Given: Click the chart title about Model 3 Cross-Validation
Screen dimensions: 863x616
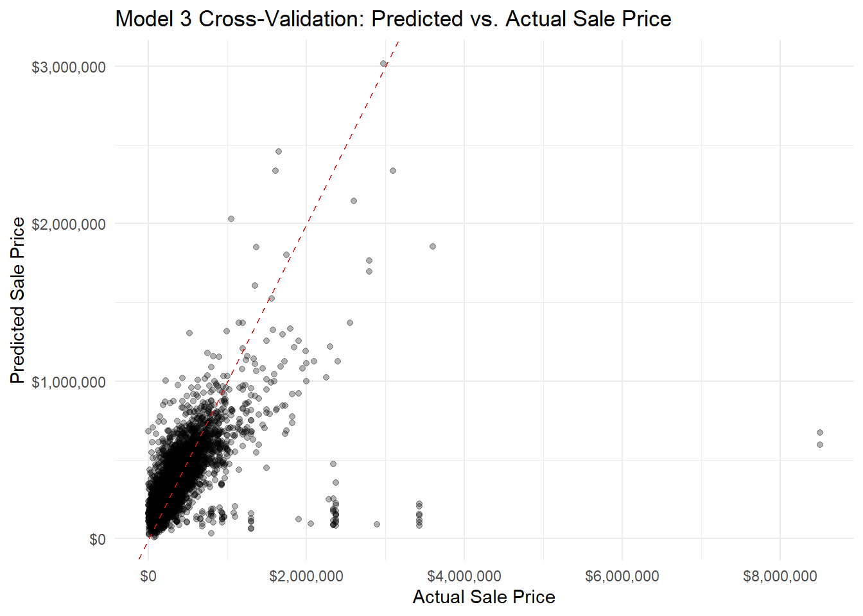Looking at the screenshot, I should click(393, 19).
